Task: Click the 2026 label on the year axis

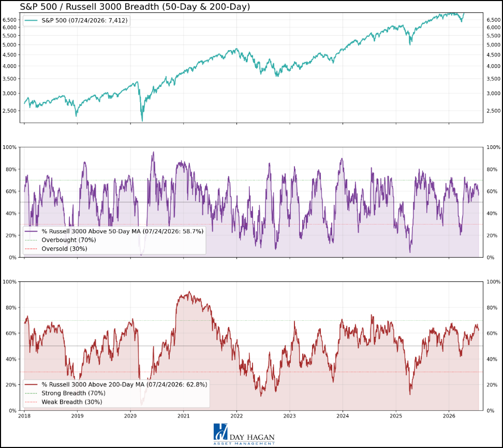Action: pyautogui.click(x=449, y=416)
